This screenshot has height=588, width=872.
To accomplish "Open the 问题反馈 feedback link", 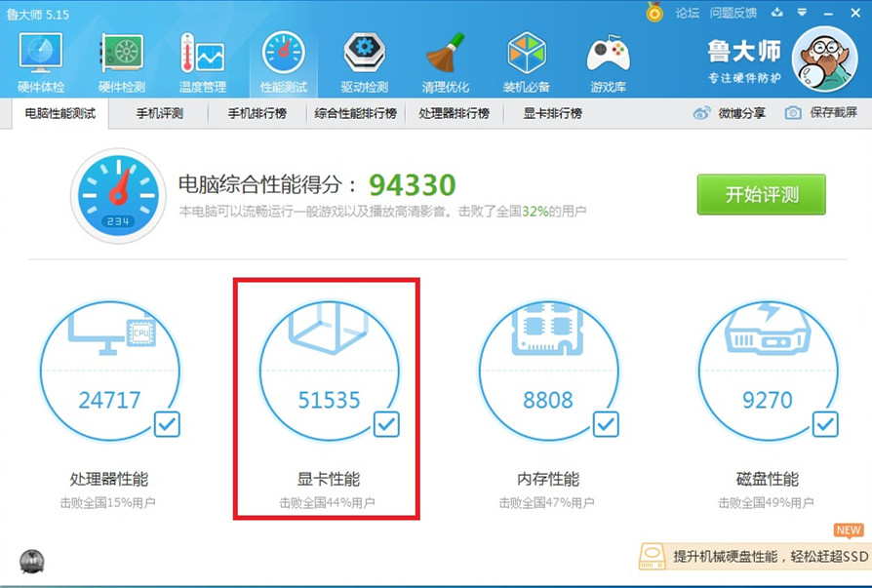I will (733, 13).
